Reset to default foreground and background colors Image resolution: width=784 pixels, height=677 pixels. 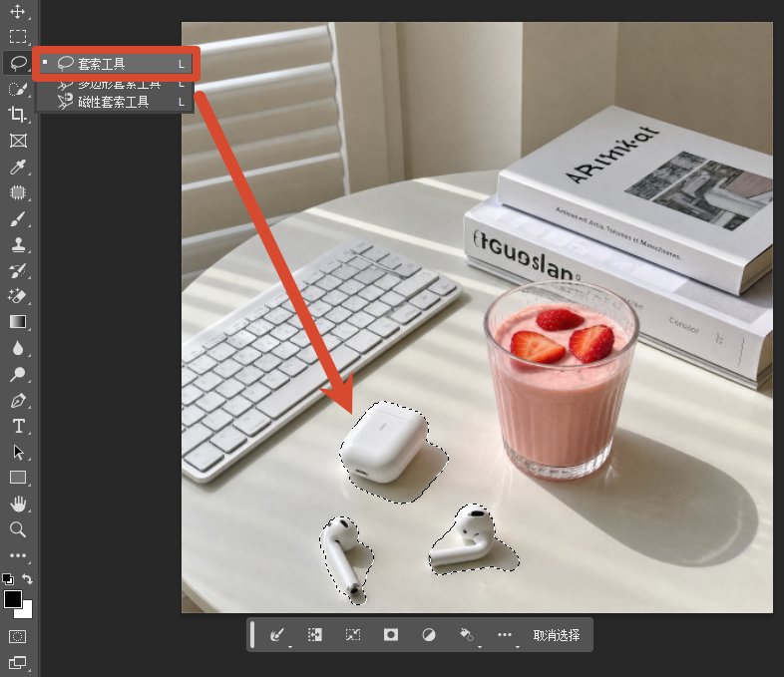pyautogui.click(x=8, y=579)
